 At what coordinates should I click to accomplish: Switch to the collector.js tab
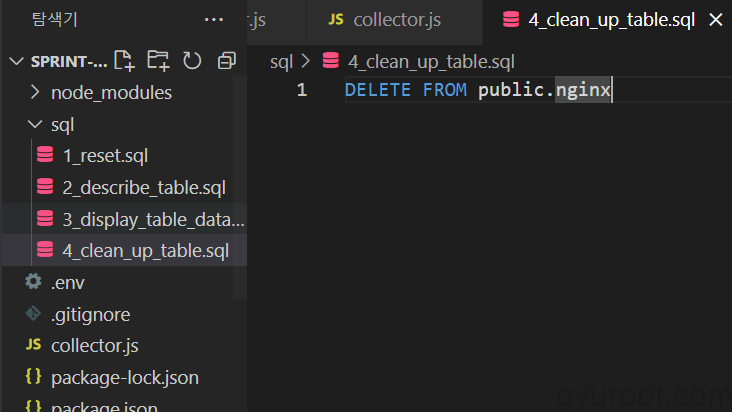397,20
